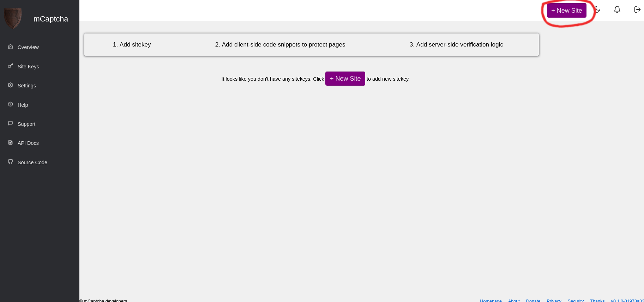Click the mCaptcha shield logo
Viewport: 644px width, 302px height.
(x=13, y=18)
